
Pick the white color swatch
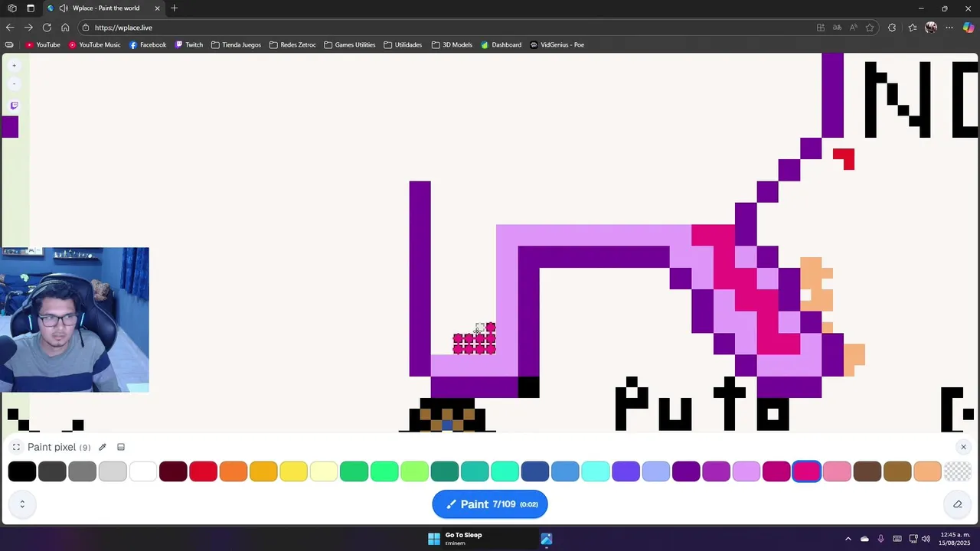143,471
